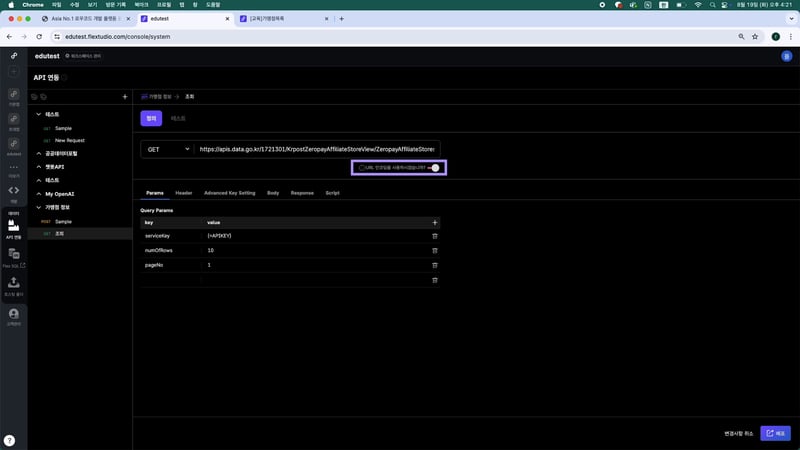
Task: Open the upload sidebar icon
Action: (14, 284)
